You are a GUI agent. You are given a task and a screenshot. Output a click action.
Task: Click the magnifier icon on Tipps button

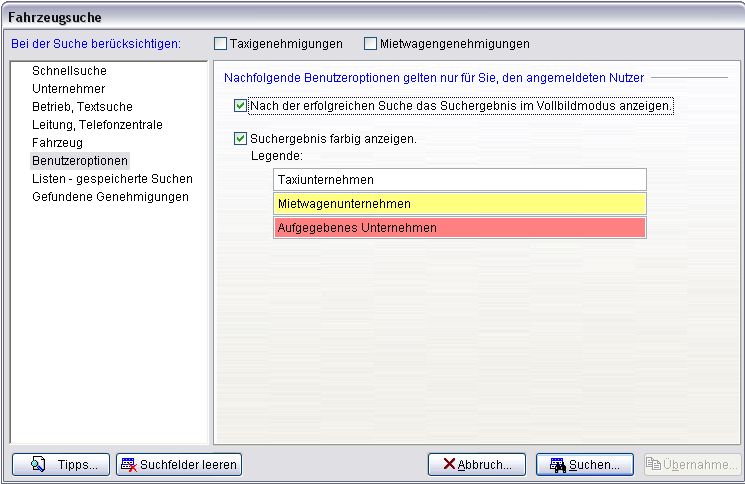(39, 464)
